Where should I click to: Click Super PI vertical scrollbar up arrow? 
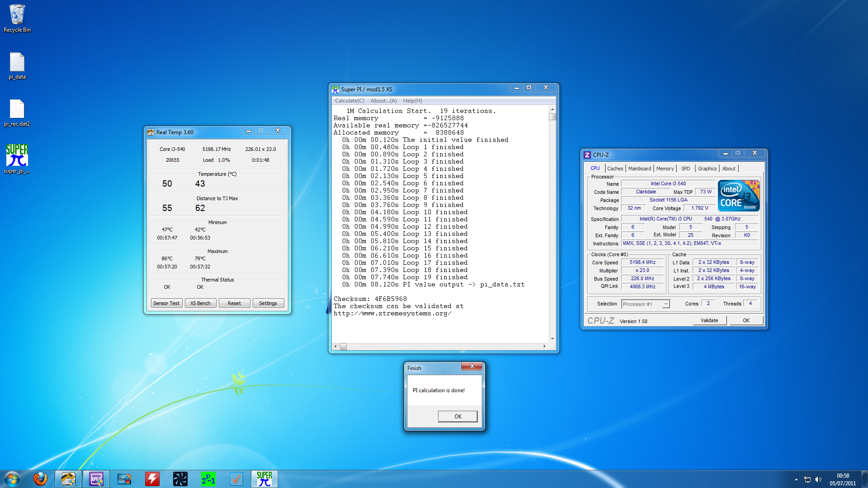552,110
